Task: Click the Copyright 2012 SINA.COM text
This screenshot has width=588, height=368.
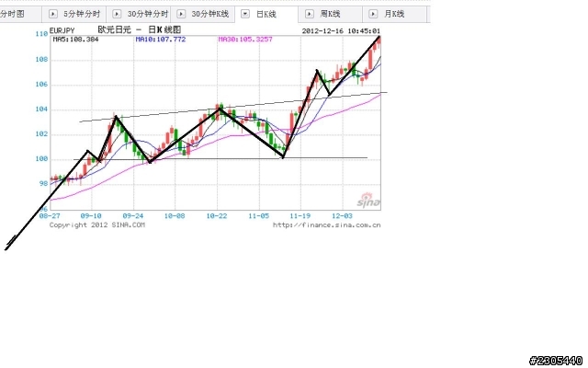Action: (97, 224)
